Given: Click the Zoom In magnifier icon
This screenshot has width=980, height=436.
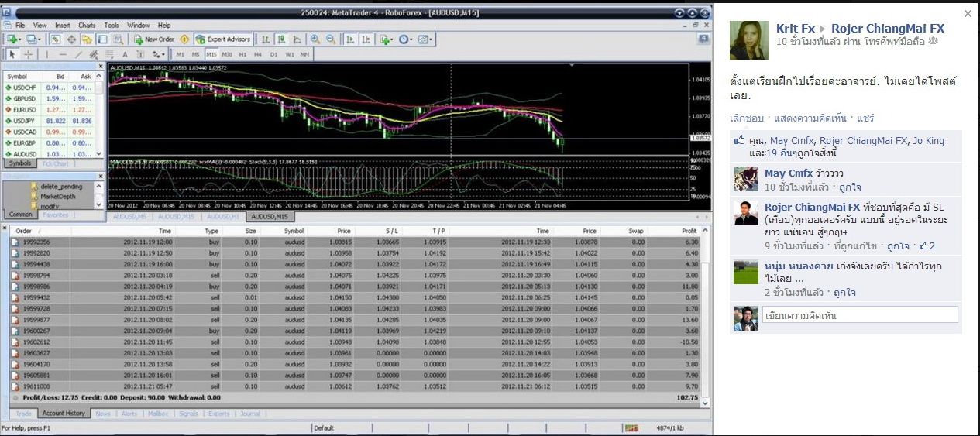Looking at the screenshot, I should tap(315, 39).
